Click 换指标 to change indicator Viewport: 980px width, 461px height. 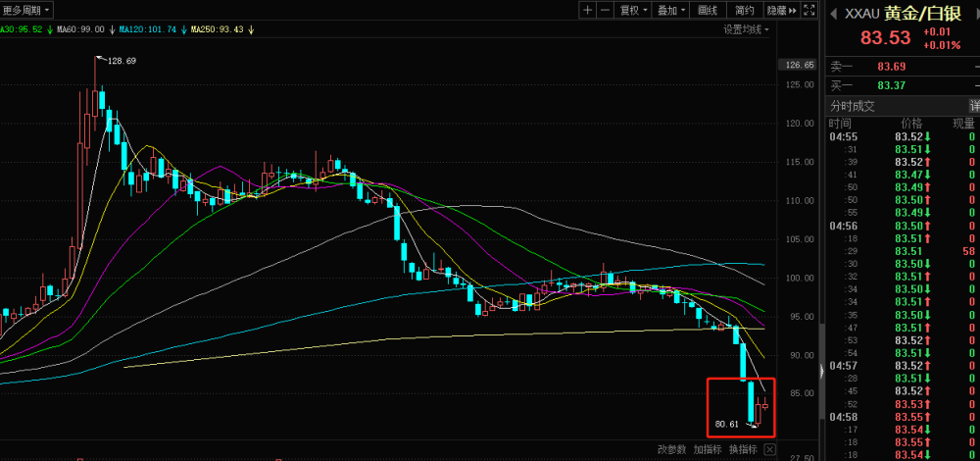(743, 449)
